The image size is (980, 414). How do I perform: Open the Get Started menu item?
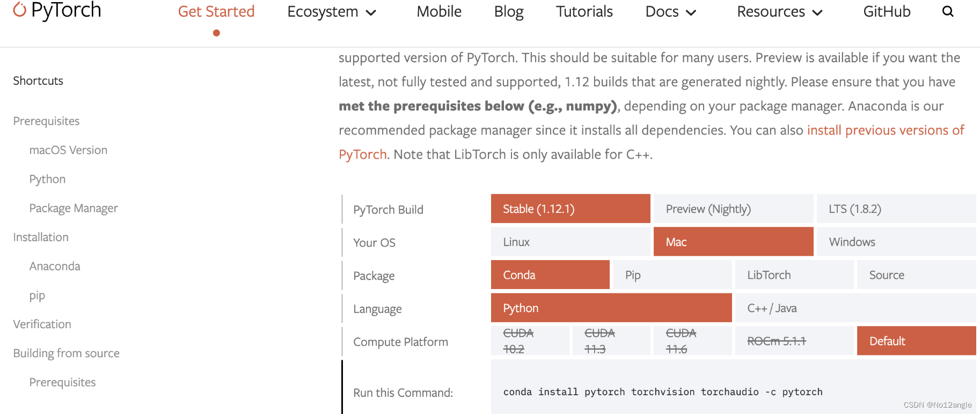[x=216, y=11]
